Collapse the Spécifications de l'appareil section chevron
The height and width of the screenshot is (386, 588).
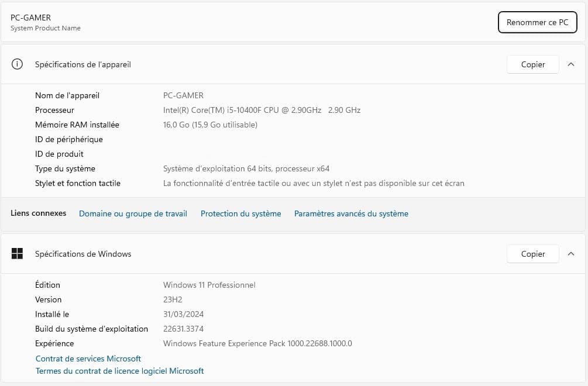point(571,64)
